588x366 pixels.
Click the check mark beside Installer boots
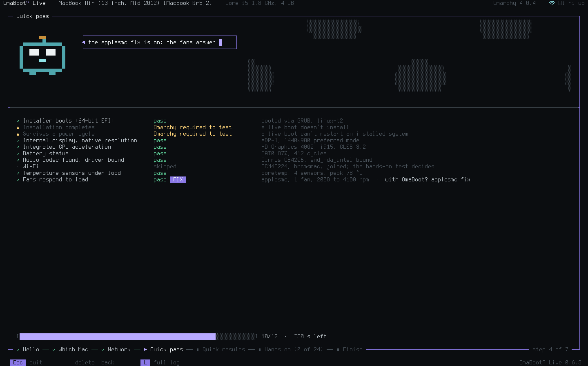18,121
